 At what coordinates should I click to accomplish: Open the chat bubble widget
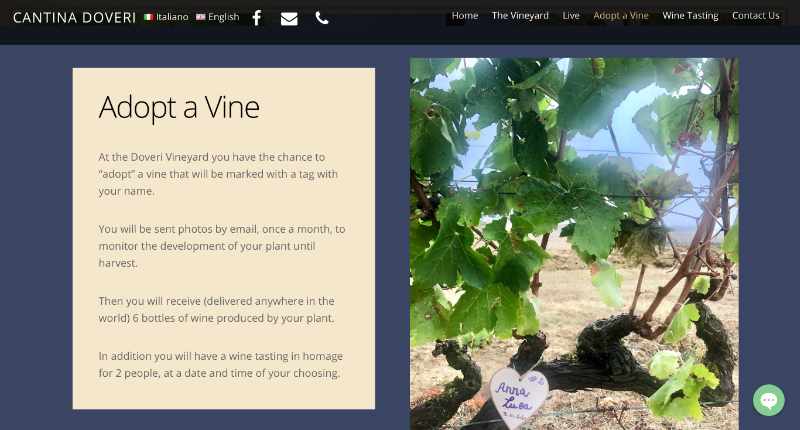coord(768,400)
